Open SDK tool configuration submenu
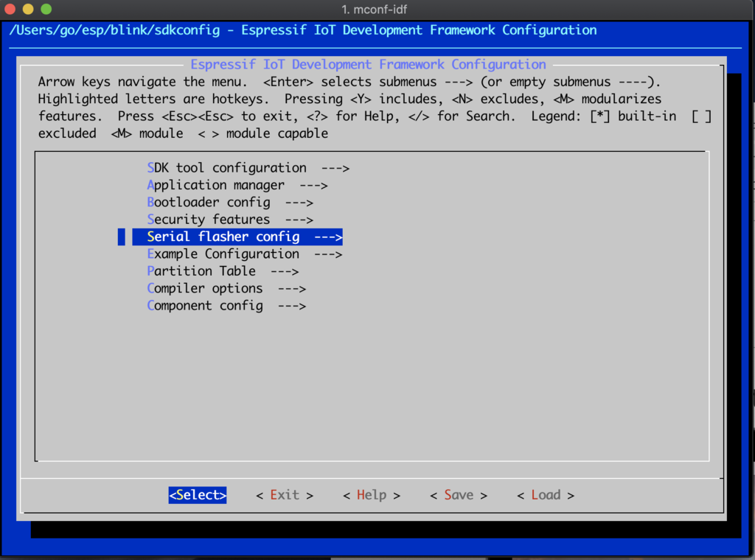755x560 pixels. pyautogui.click(x=248, y=168)
